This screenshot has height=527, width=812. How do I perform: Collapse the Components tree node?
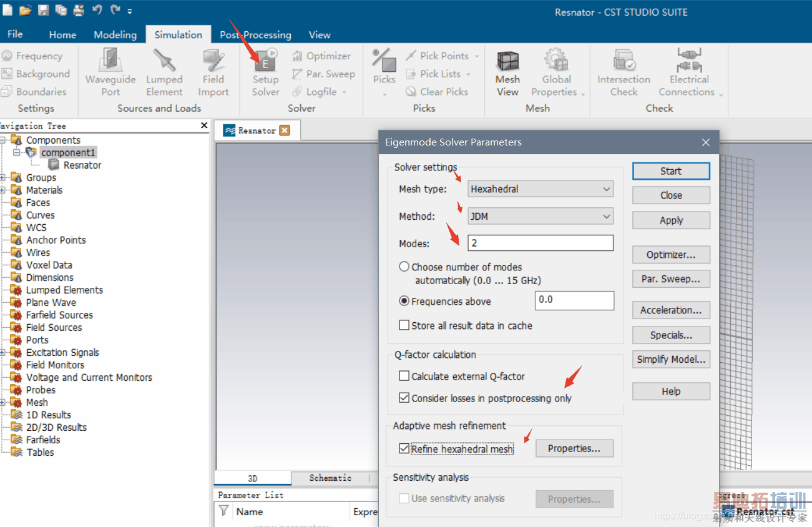[2, 140]
